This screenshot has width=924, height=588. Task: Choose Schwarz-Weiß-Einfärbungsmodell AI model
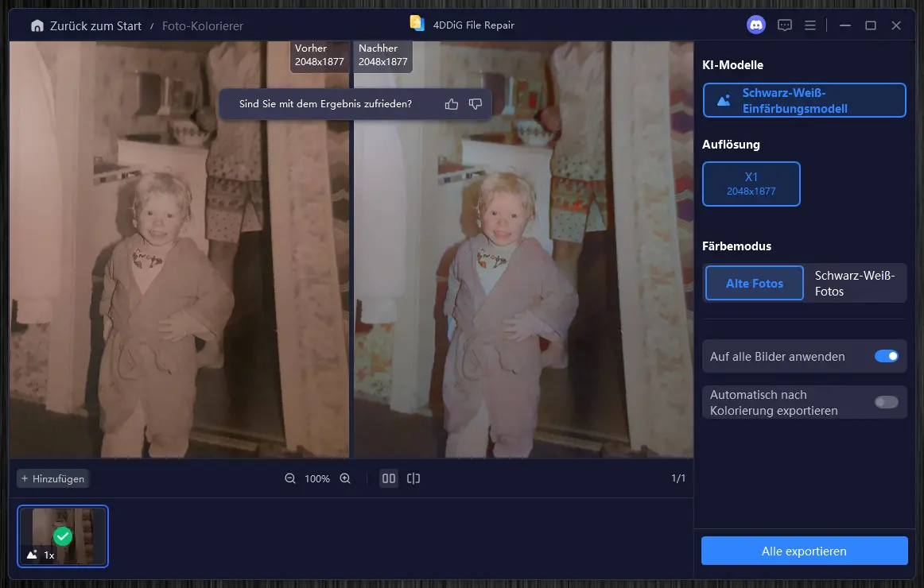804,100
